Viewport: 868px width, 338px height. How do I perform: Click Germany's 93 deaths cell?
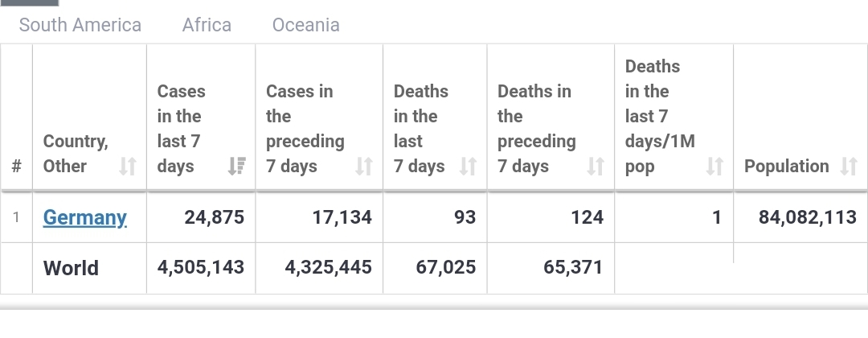(x=465, y=217)
